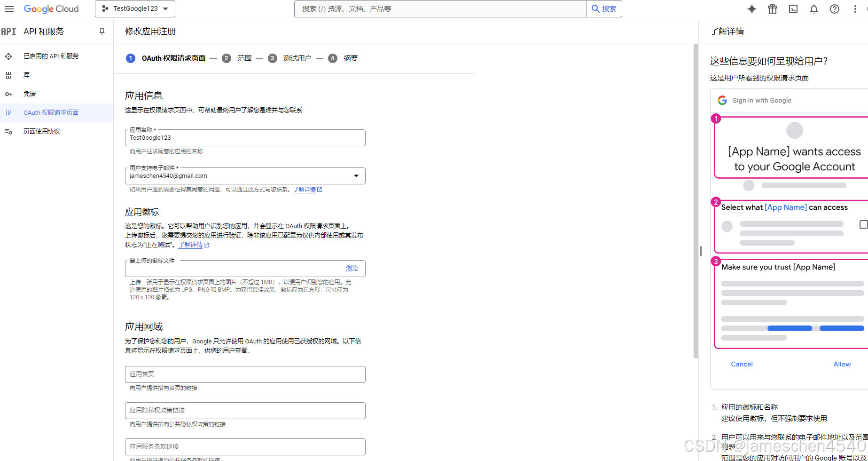
Task: Open 页面使用协议 sidebar item
Action: pyautogui.click(x=56, y=131)
